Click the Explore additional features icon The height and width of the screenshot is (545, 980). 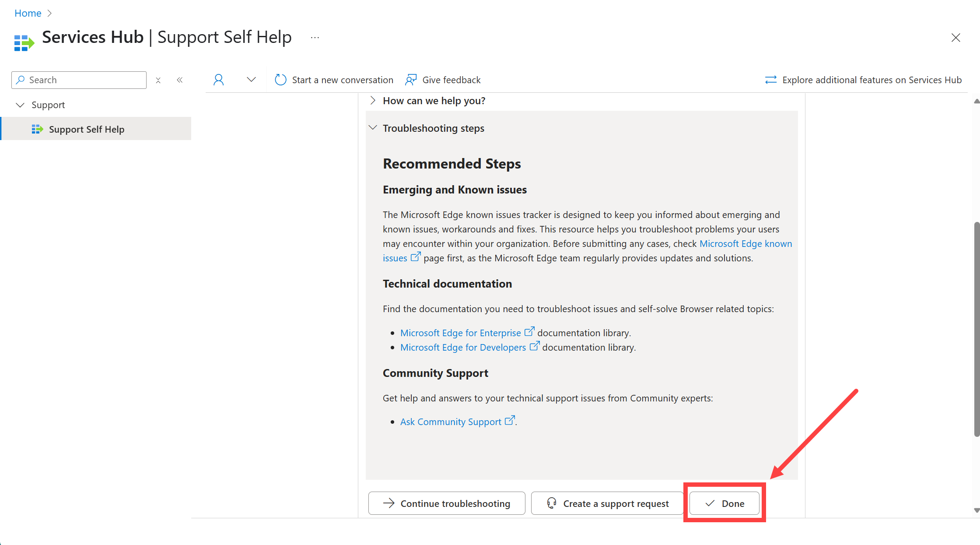(x=771, y=79)
